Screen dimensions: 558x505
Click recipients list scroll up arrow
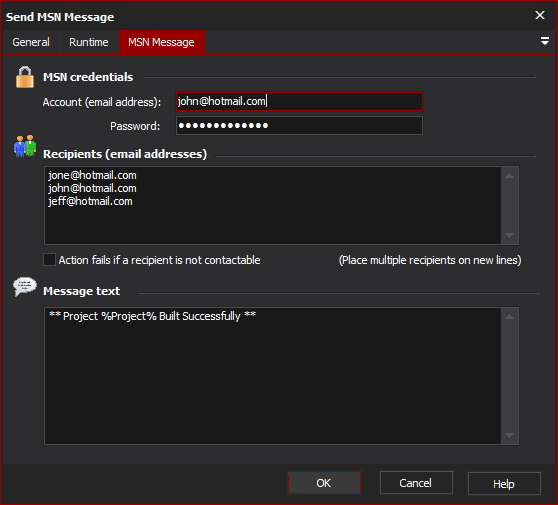click(510, 175)
